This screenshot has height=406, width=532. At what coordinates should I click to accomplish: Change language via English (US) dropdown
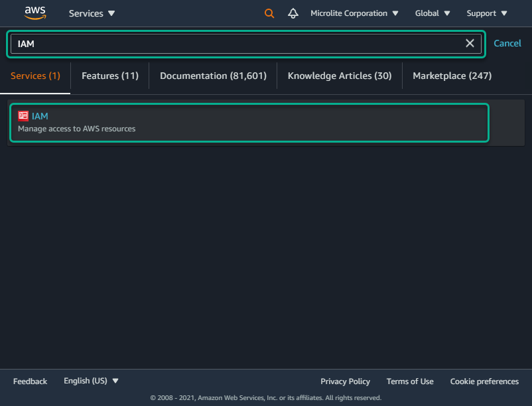click(x=91, y=381)
